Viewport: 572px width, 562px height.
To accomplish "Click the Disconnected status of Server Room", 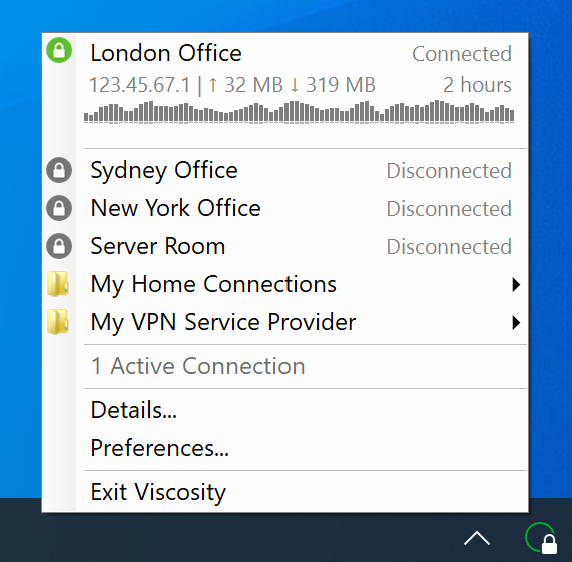I will (x=449, y=247).
